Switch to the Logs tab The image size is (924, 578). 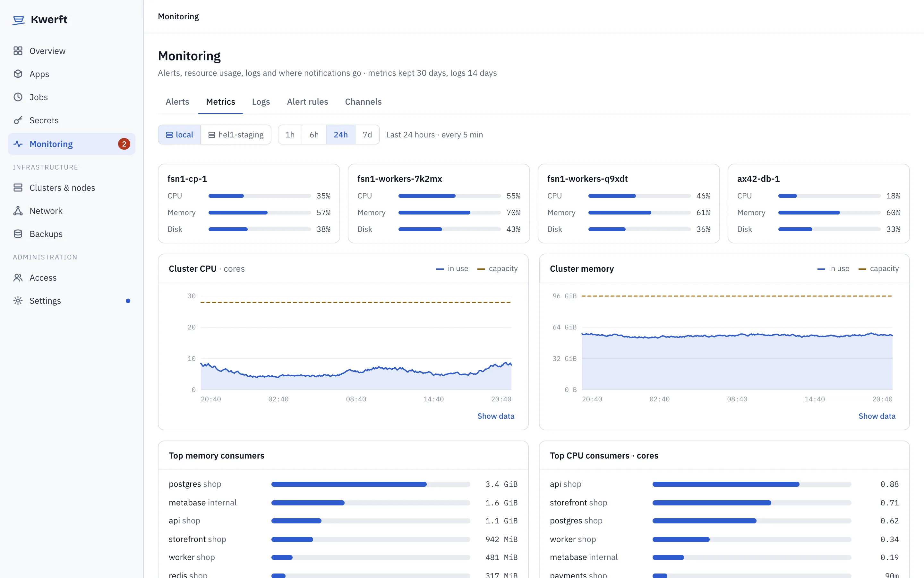coord(261,102)
